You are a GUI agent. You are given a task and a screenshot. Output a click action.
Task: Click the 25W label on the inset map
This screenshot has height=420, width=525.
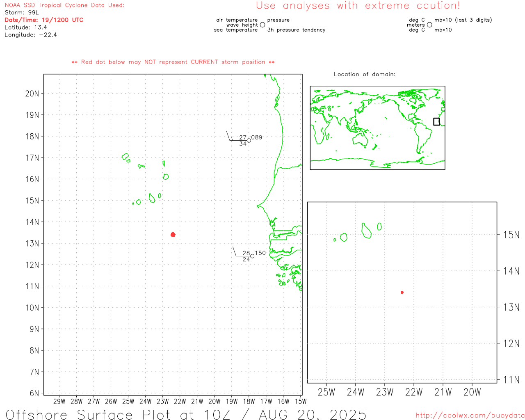tap(326, 392)
